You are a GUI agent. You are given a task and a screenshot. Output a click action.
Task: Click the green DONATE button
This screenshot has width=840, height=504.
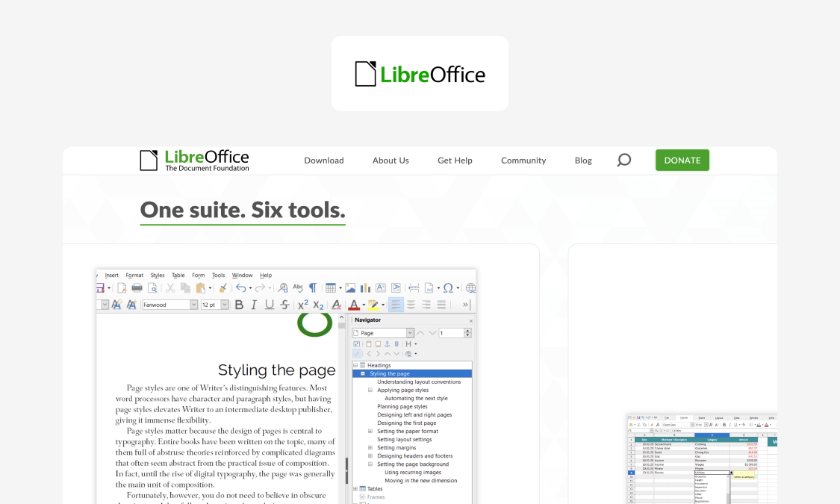[x=682, y=160]
